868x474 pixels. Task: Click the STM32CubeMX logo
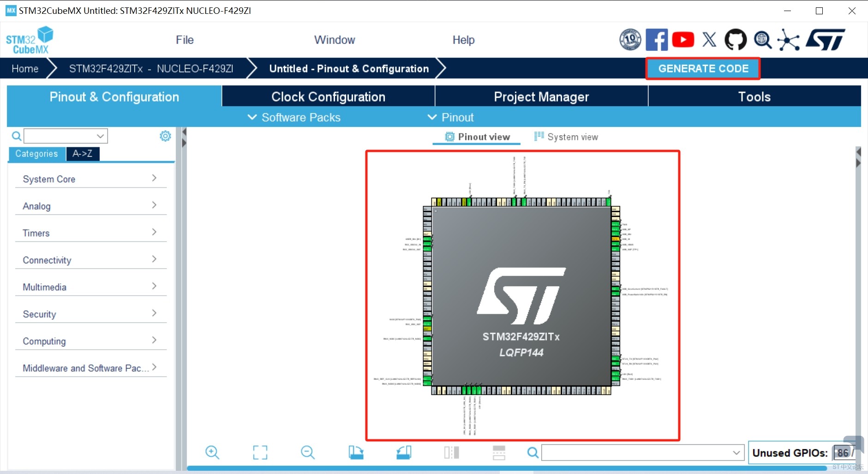(x=30, y=41)
